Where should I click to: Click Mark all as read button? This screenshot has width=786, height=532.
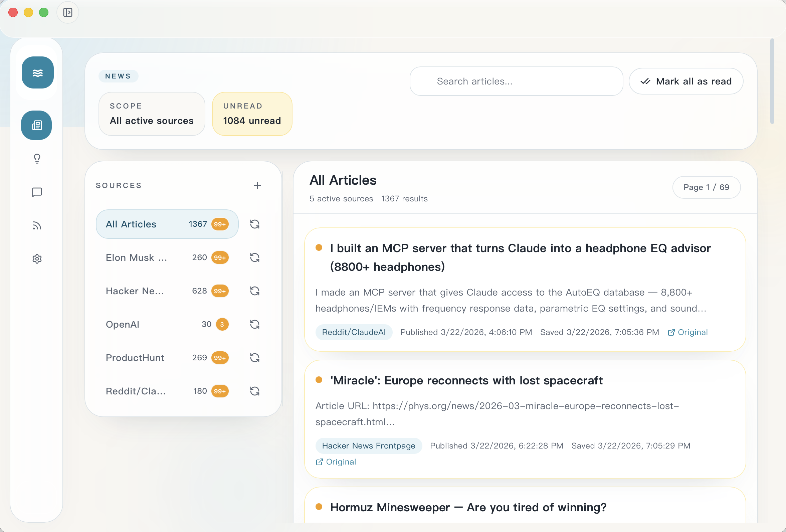pos(685,81)
